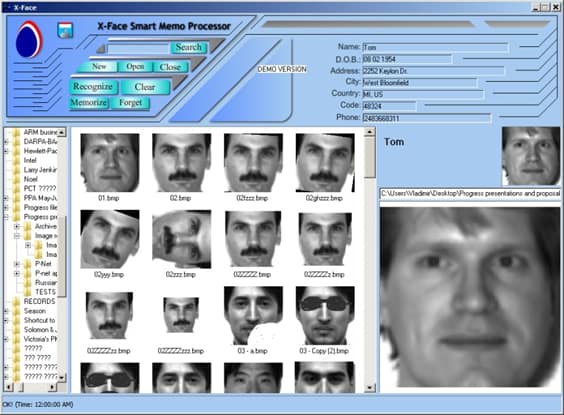
Task: Expand the Hewlett-Packard folder node
Action: pos(6,151)
